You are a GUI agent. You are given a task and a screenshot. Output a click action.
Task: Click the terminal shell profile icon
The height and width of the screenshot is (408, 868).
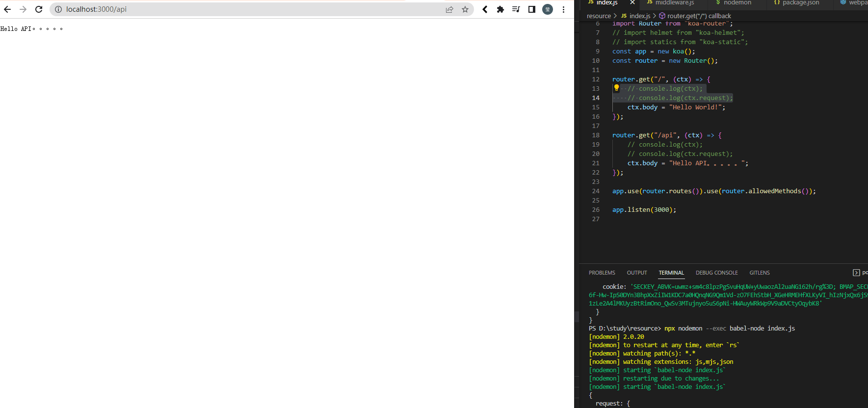[856, 273]
